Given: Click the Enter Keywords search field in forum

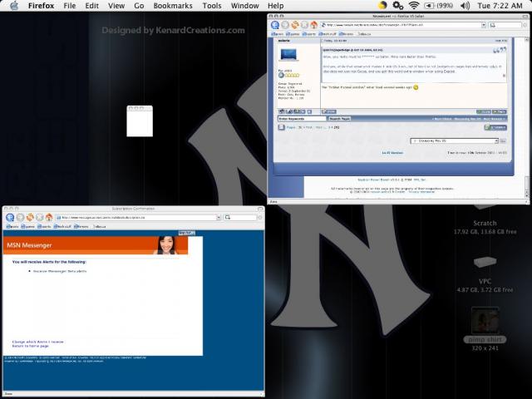Looking at the screenshot, I should click(302, 119).
